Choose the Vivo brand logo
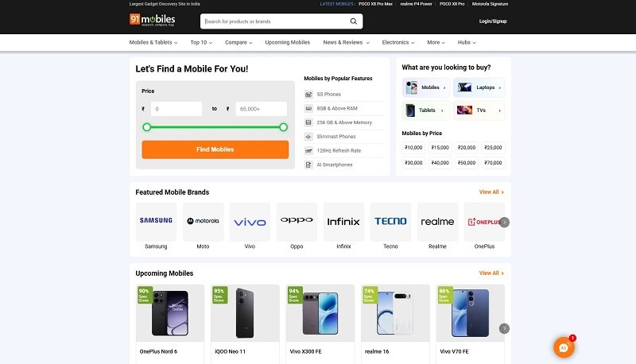This screenshot has width=636, height=364. [250, 222]
